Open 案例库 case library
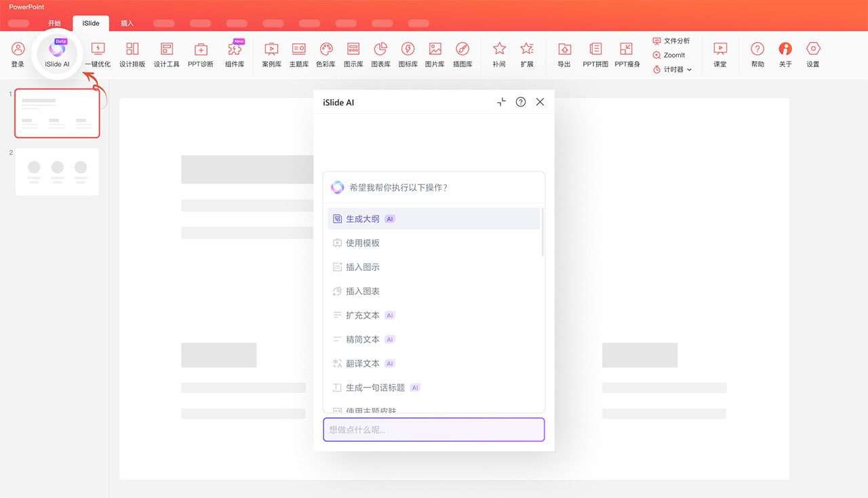Image resolution: width=868 pixels, height=498 pixels. [271, 54]
